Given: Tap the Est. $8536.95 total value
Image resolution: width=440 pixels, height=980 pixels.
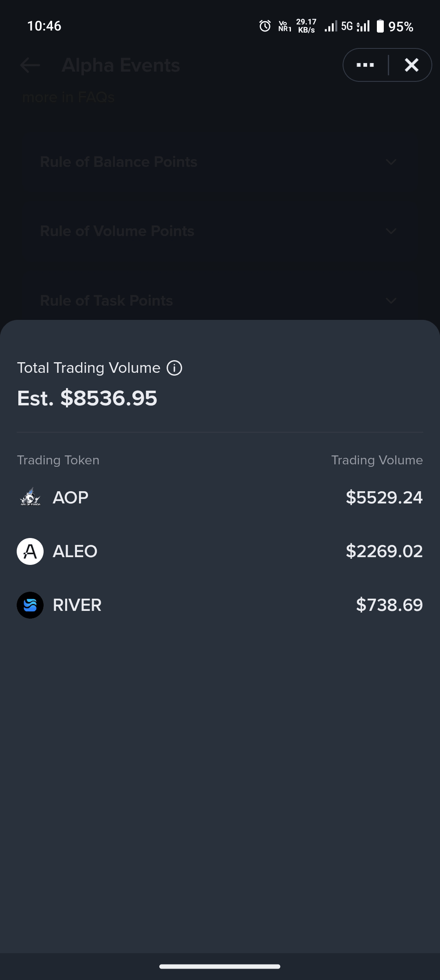Looking at the screenshot, I should (87, 398).
